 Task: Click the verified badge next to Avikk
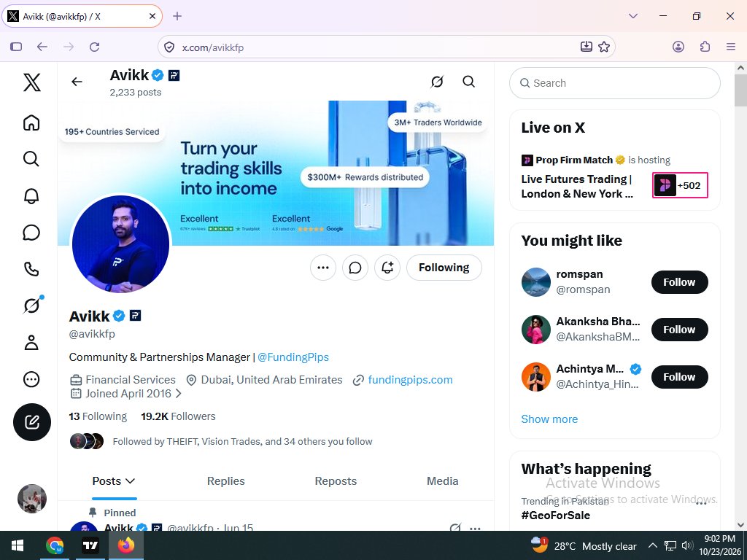119,316
